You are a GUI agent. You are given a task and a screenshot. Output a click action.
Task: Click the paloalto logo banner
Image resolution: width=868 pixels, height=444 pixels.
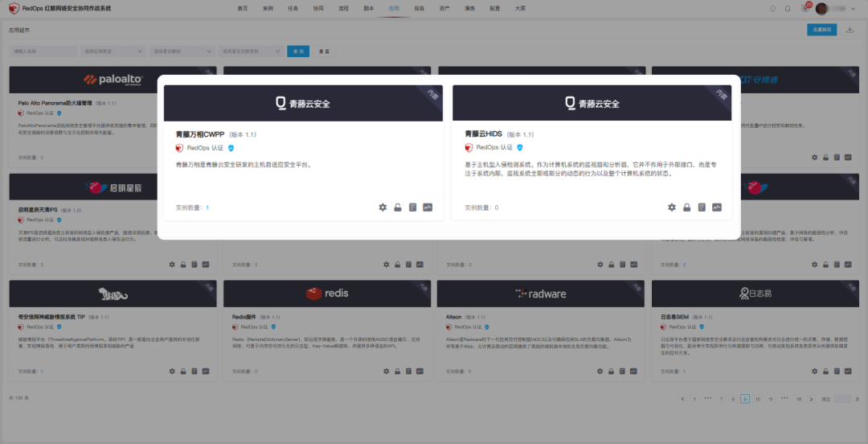point(113,80)
